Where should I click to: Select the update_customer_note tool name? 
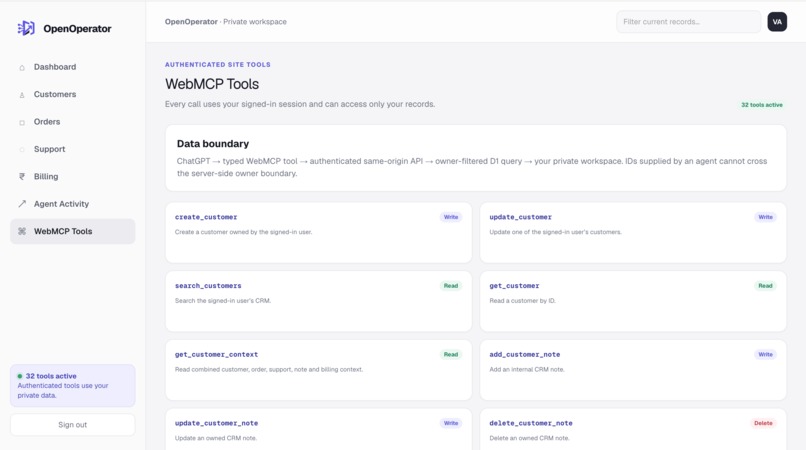pyautogui.click(x=216, y=423)
